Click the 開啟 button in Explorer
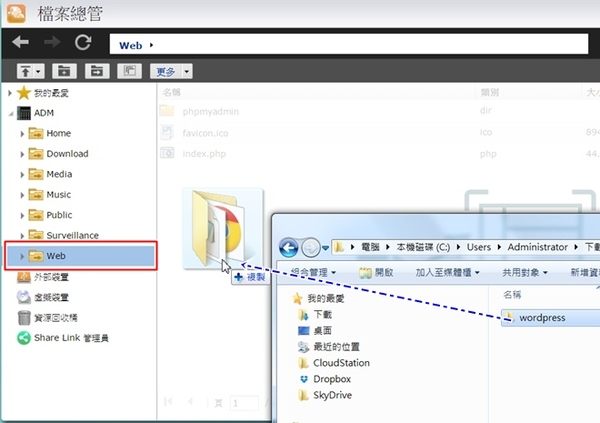Screen dimensions: 600x423 [x=376, y=273]
